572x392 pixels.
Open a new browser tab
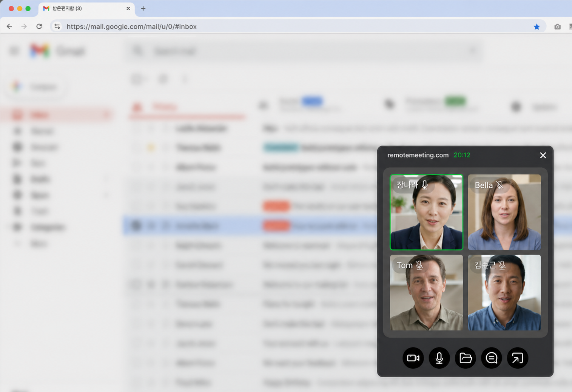[143, 8]
